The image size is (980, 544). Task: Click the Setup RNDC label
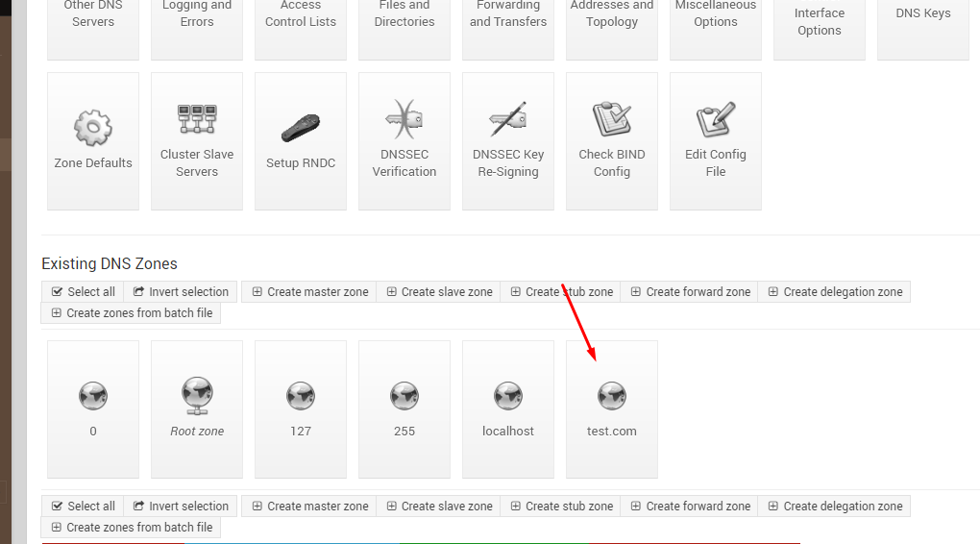click(301, 162)
